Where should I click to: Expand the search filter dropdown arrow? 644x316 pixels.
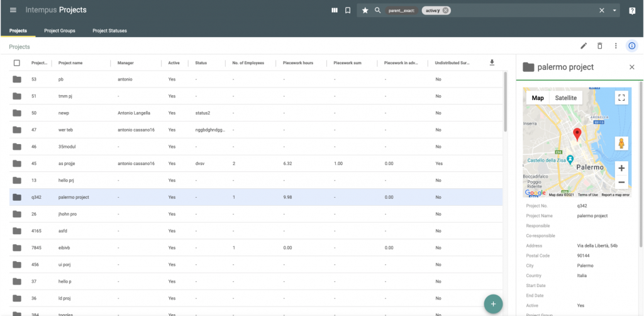614,10
